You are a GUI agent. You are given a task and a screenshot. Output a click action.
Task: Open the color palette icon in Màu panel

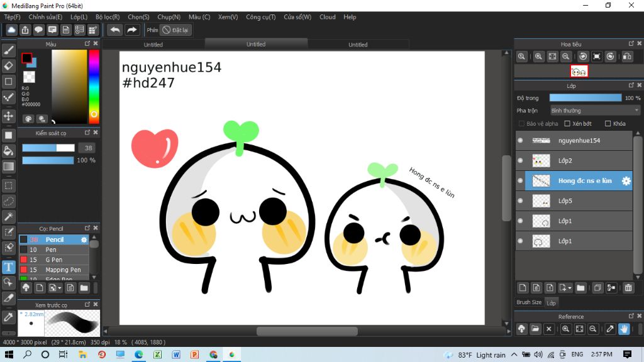[x=28, y=119]
